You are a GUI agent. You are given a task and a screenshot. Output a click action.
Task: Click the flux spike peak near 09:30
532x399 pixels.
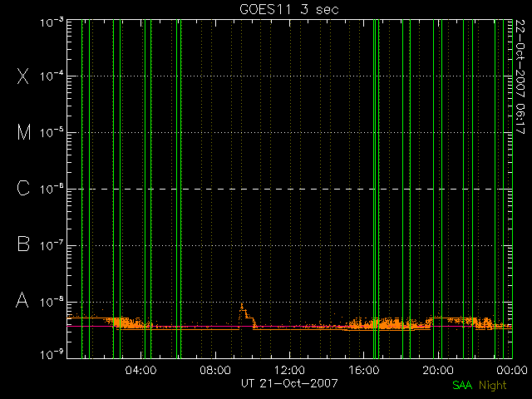pos(242,304)
